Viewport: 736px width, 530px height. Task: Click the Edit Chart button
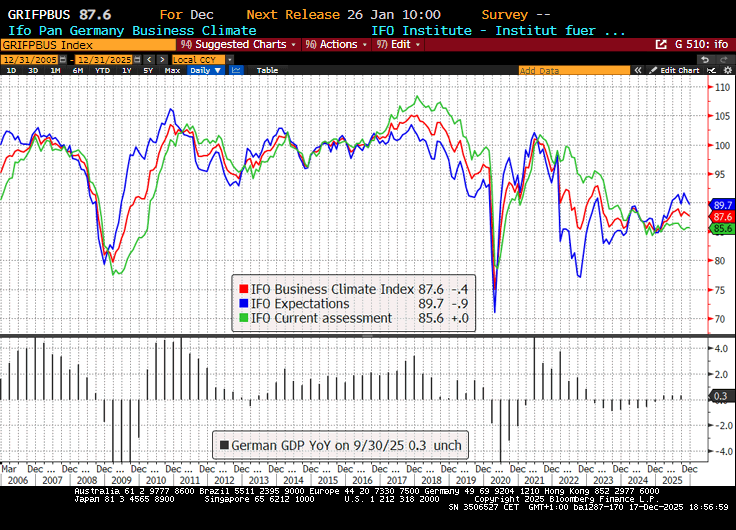coord(679,71)
